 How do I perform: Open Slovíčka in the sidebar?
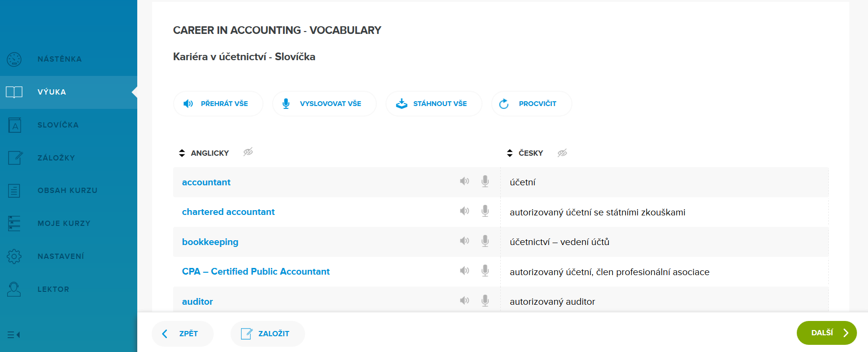point(58,125)
